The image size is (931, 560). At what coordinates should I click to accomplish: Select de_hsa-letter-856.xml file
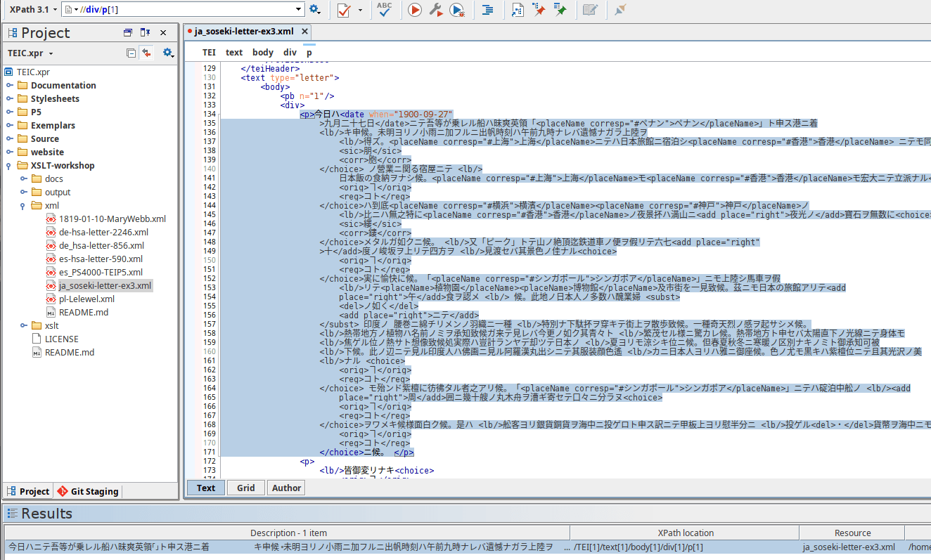coord(101,246)
